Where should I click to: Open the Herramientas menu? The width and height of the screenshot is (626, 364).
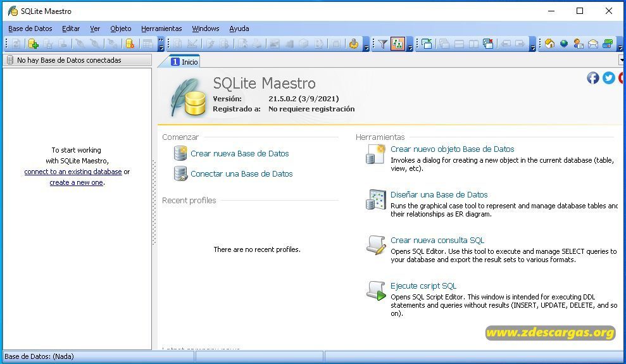(161, 28)
